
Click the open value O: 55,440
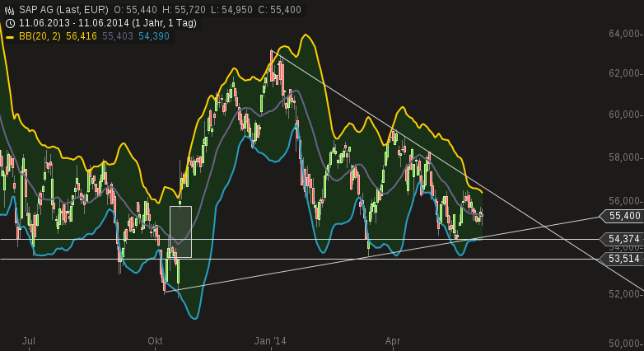pos(136,10)
